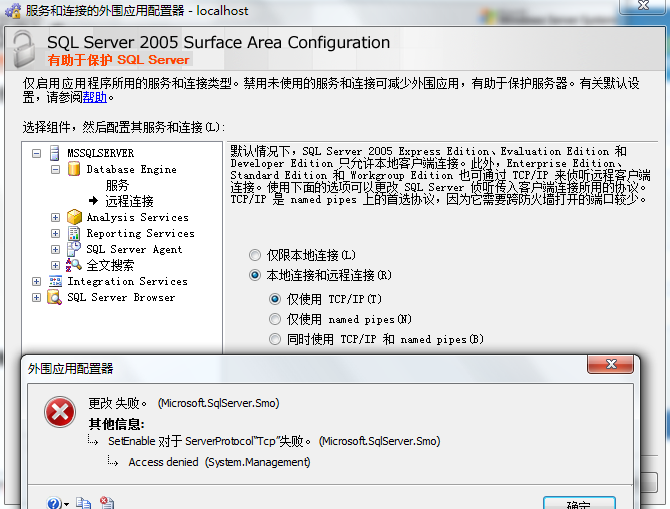Collapse the MSSQLSERVER tree node
Screen dimensions: 670x509
pyautogui.click(x=37, y=153)
